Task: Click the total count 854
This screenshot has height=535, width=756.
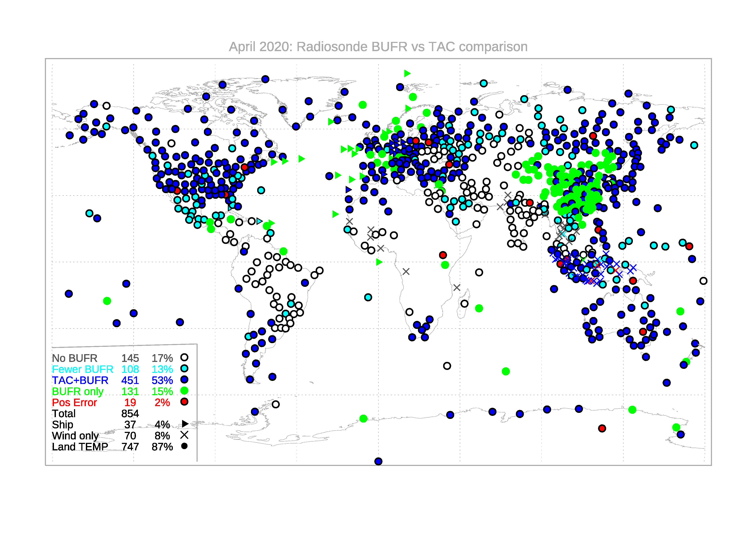Action: [130, 413]
